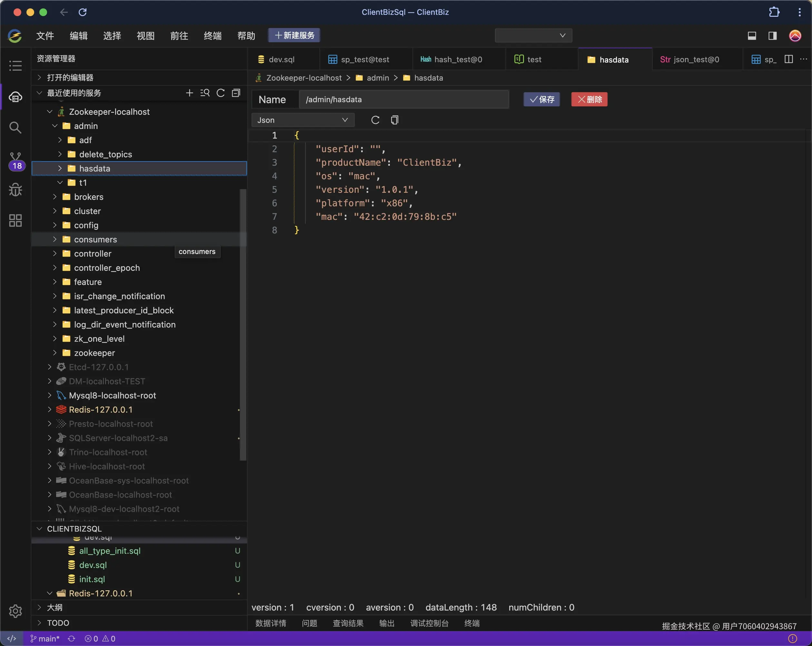Expand the brokers folder node

(x=55, y=197)
